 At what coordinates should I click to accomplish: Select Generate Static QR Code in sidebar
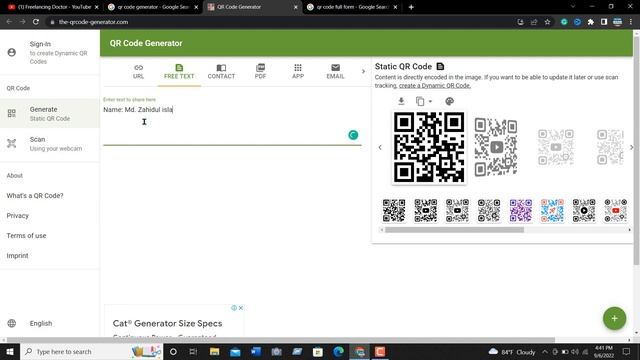pos(50,113)
